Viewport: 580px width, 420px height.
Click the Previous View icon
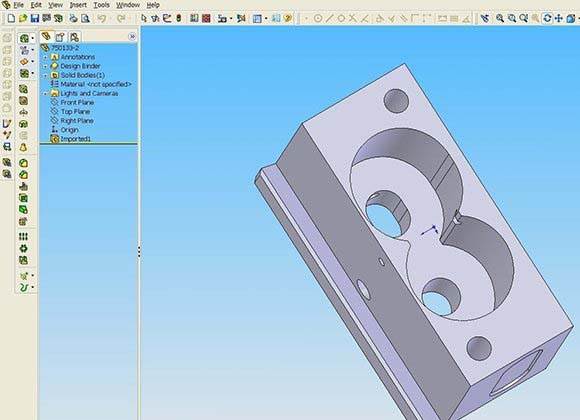(485, 18)
